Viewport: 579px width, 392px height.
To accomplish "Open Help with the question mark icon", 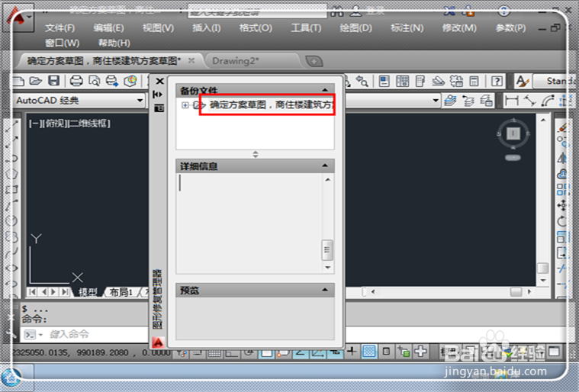I will coord(497,81).
